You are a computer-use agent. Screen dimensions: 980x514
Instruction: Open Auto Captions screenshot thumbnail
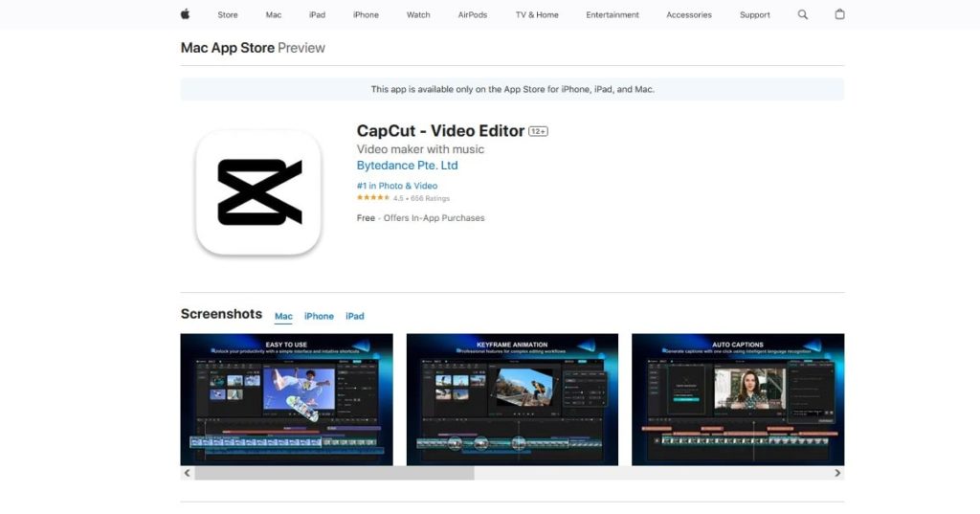point(738,399)
